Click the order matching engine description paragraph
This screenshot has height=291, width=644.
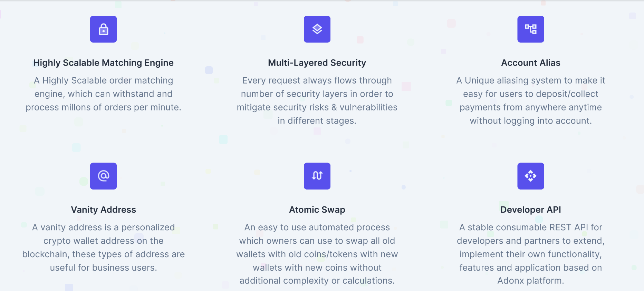[x=103, y=94]
